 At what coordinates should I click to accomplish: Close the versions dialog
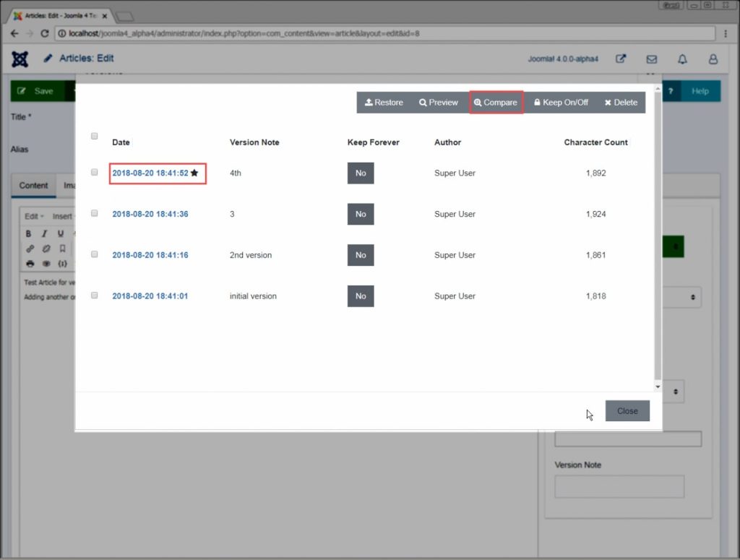[x=627, y=411]
